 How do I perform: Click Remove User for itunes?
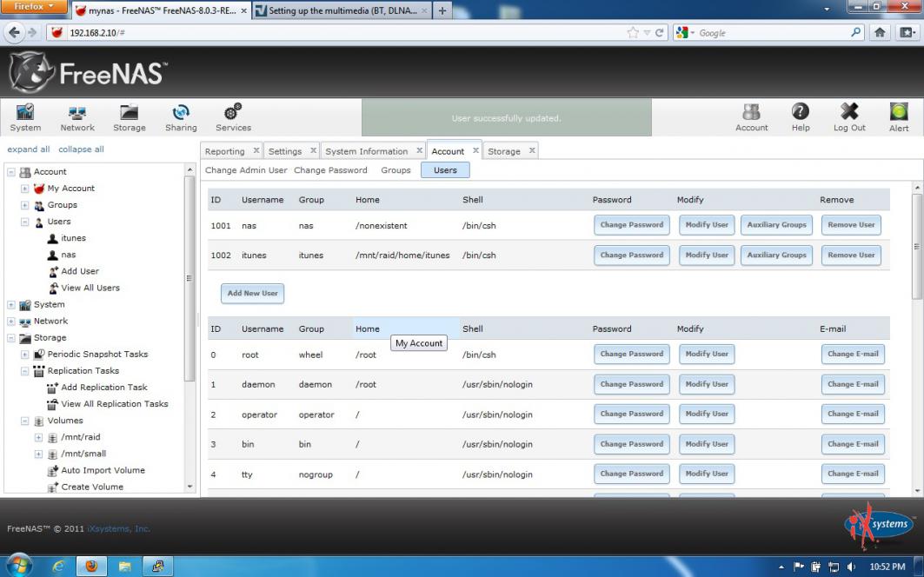pyautogui.click(x=851, y=255)
